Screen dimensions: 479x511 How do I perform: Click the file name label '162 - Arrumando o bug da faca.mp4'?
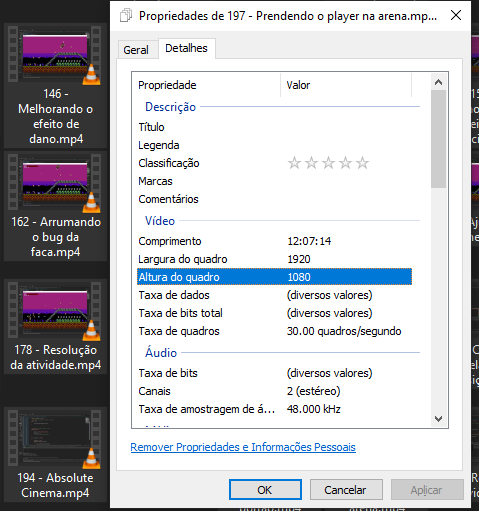(x=56, y=237)
